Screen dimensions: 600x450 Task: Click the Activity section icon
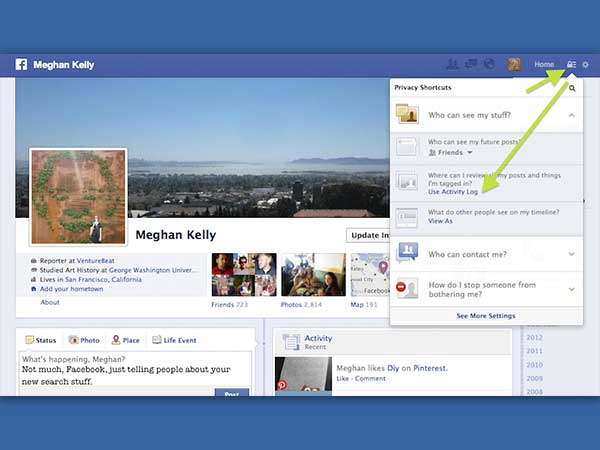(292, 342)
